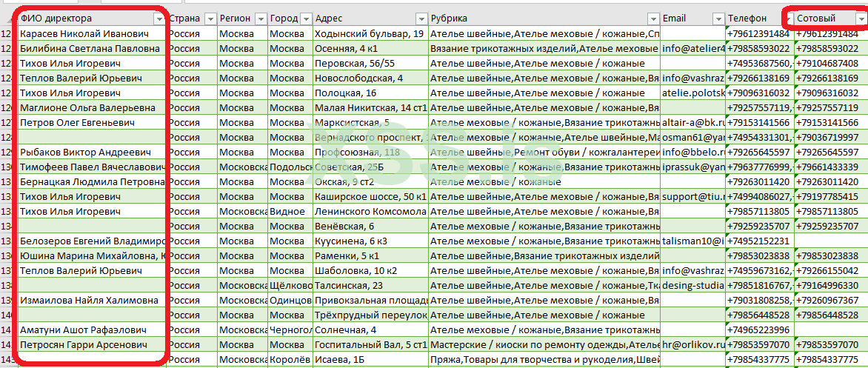The width and height of the screenshot is (868, 368).
Task: Select the ФИО директора header cell
Action: tap(93, 19)
